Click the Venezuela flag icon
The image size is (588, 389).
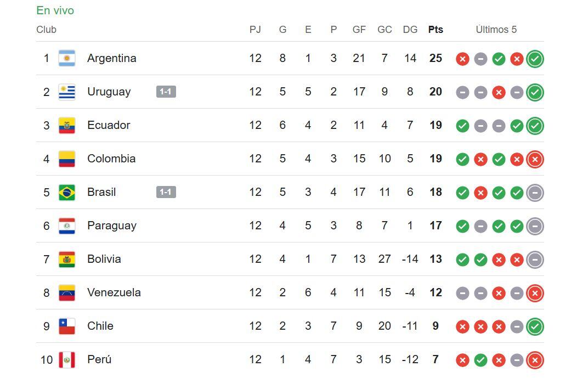(67, 292)
